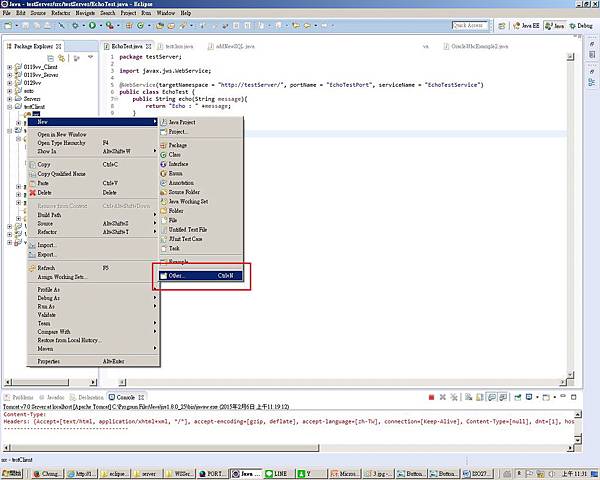
Task: Click the Display Selected Console icon
Action: (x=529, y=397)
